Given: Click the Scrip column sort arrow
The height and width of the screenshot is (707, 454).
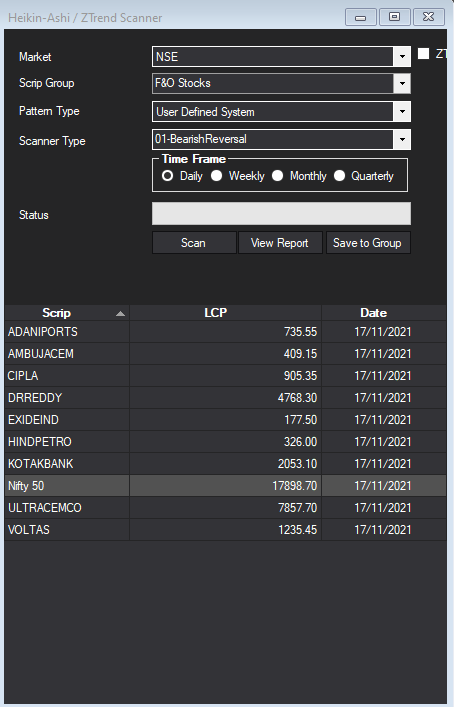Looking at the screenshot, I should pos(120,313).
